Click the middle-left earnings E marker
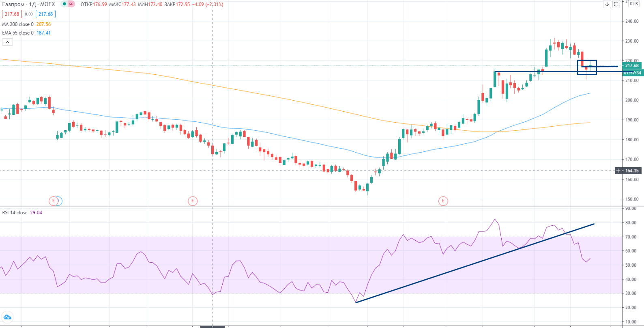 193,201
